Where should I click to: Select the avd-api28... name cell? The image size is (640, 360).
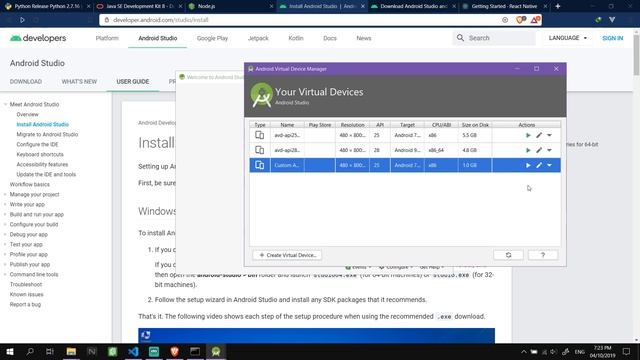pos(287,150)
